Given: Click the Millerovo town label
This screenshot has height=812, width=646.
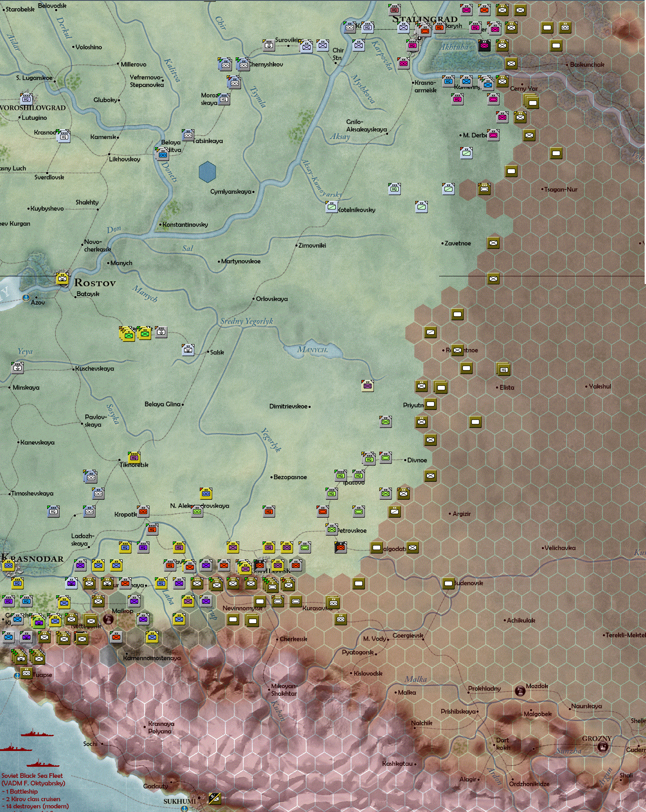Looking at the screenshot, I should pyautogui.click(x=133, y=65).
